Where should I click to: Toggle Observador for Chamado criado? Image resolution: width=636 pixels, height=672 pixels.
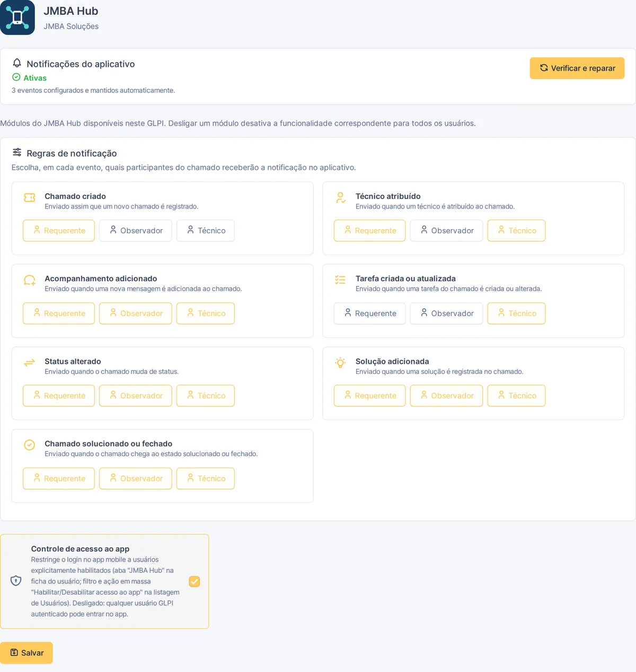point(136,231)
